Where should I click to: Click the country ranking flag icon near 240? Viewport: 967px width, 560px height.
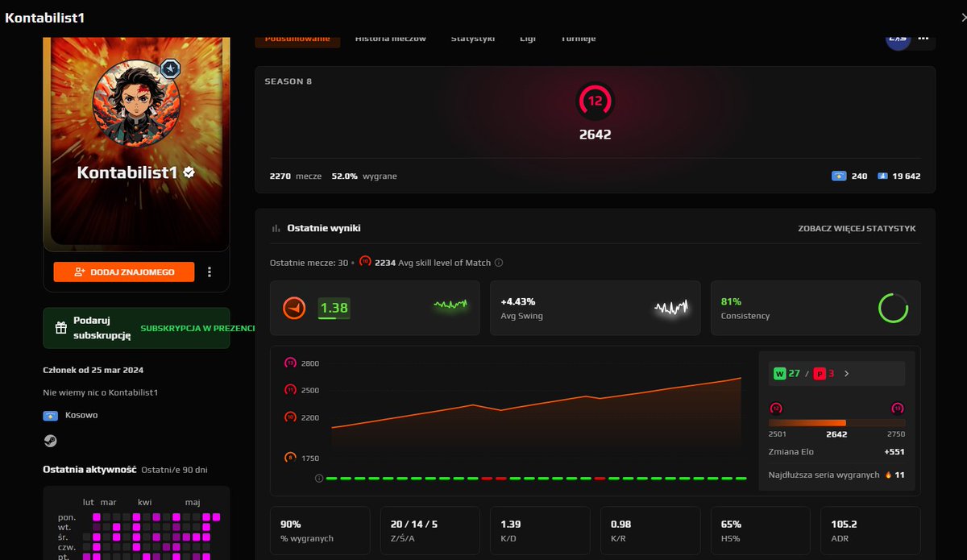click(x=839, y=176)
